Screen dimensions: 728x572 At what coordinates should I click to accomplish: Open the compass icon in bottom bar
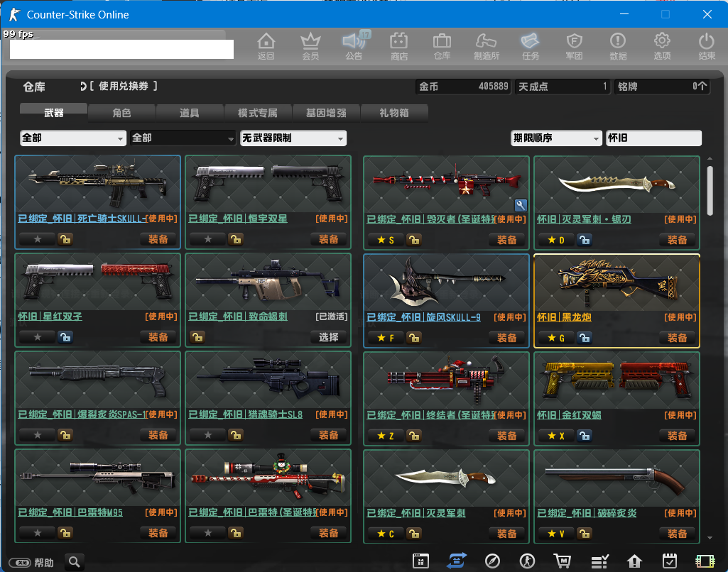(492, 561)
